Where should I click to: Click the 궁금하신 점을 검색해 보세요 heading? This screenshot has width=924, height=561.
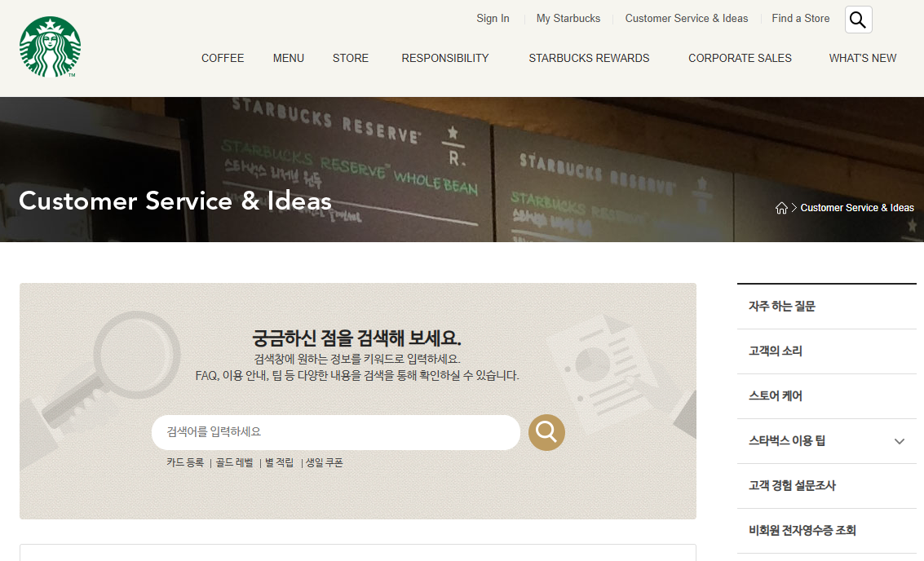pyautogui.click(x=356, y=338)
